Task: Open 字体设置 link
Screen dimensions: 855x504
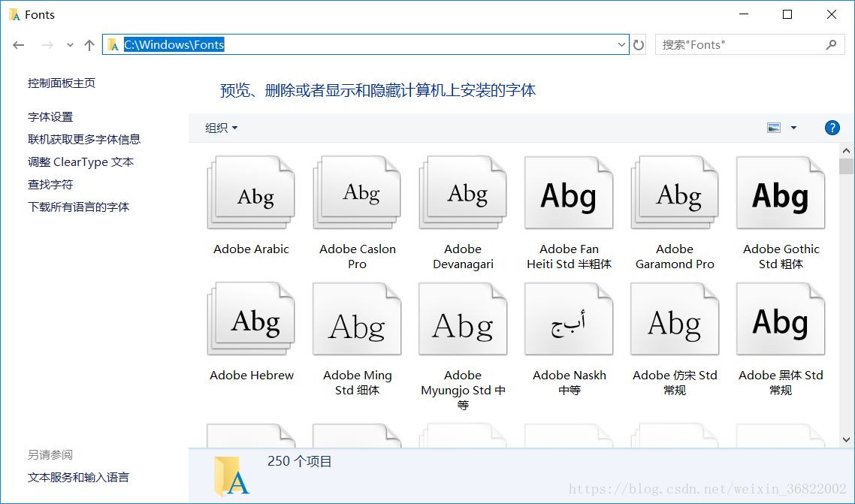Action: [50, 117]
